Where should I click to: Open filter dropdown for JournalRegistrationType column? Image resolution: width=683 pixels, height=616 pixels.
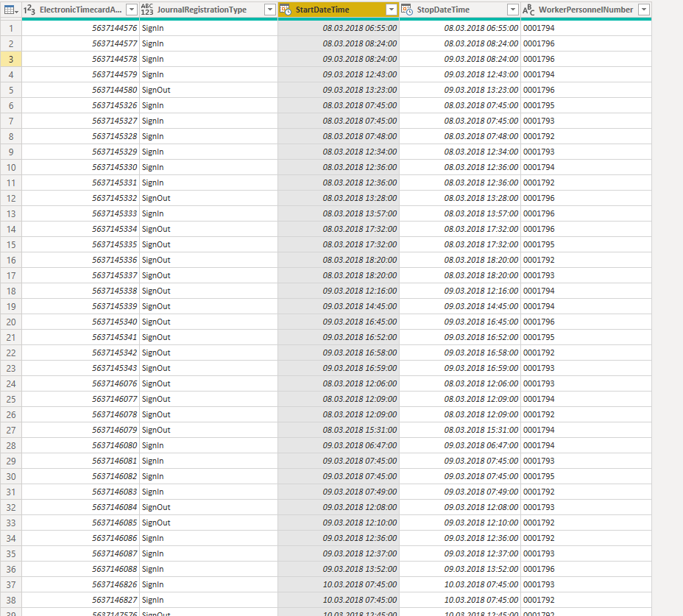click(270, 10)
